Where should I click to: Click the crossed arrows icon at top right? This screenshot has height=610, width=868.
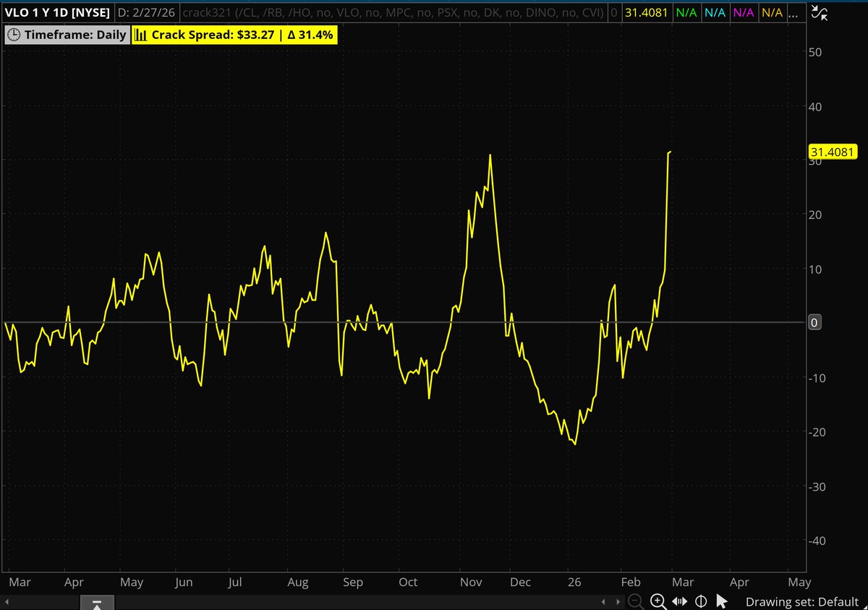point(820,12)
